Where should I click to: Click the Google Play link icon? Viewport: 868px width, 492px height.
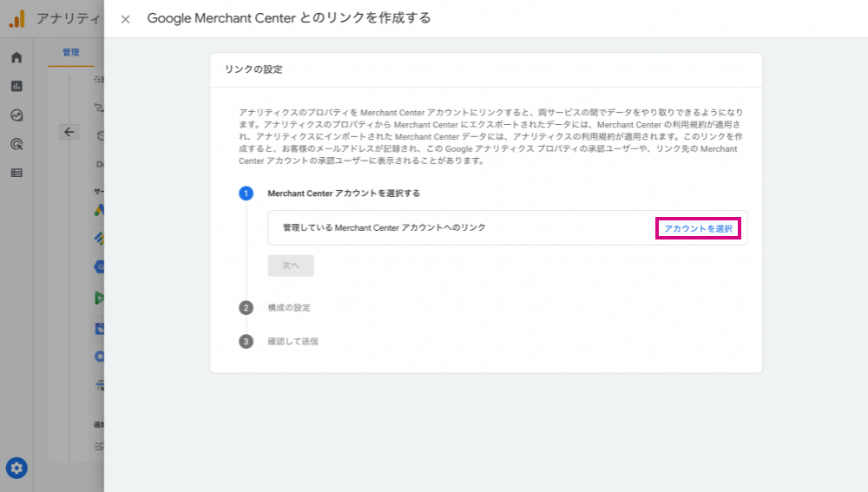coord(99,298)
